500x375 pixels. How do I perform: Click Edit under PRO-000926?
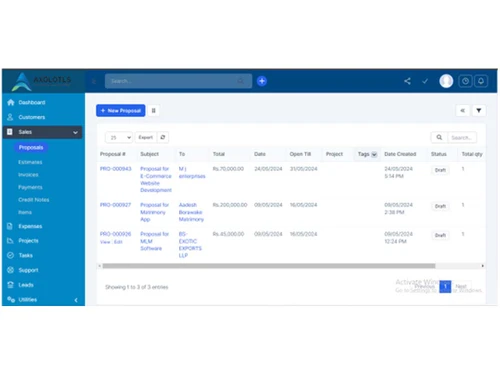coord(118,242)
